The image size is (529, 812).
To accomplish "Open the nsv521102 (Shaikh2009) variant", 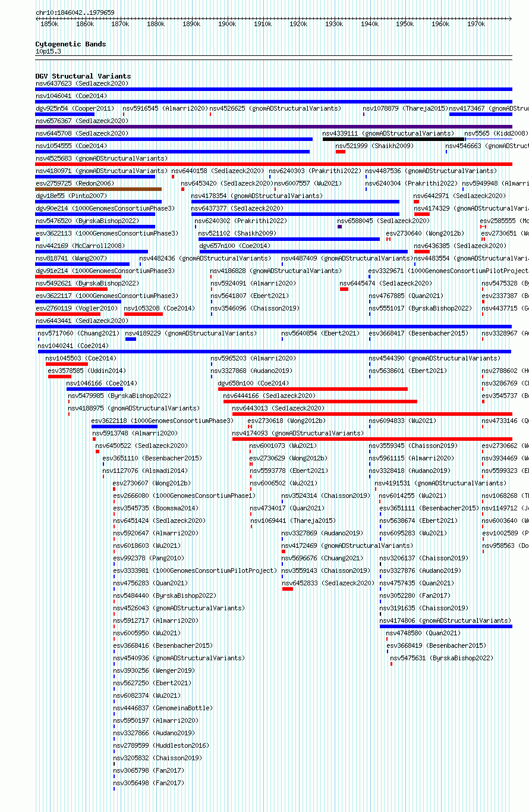I will (x=237, y=233).
